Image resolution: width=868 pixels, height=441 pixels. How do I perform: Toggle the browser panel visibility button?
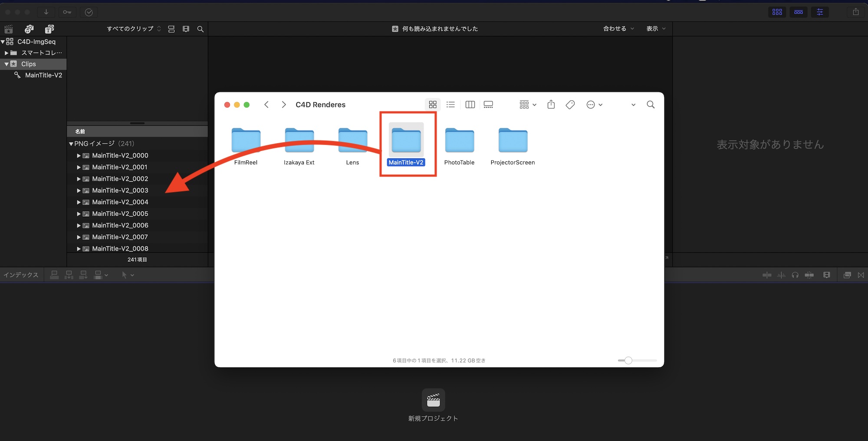click(777, 12)
